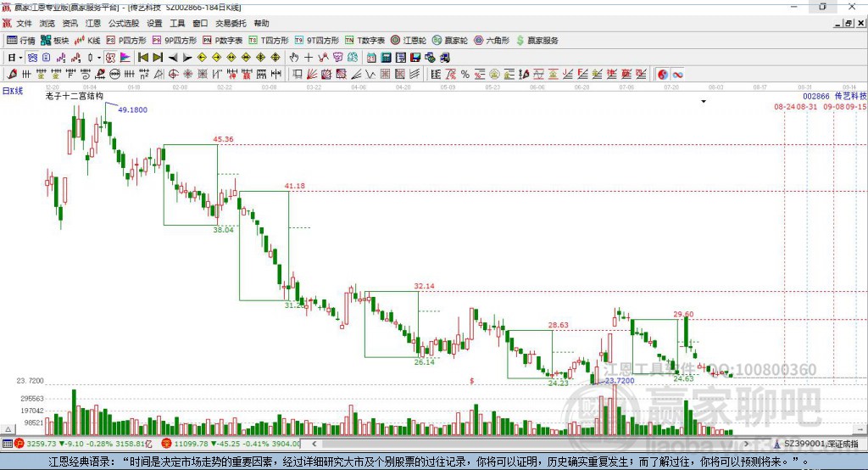This screenshot has height=470, width=868.
Task: Select the hand pan tool
Action: tap(294, 58)
